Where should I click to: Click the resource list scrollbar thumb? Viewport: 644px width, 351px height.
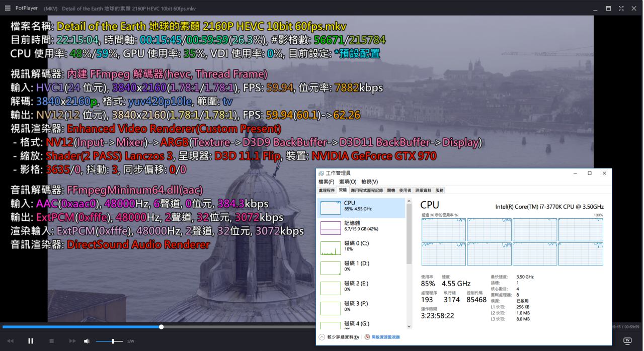pyautogui.click(x=409, y=234)
